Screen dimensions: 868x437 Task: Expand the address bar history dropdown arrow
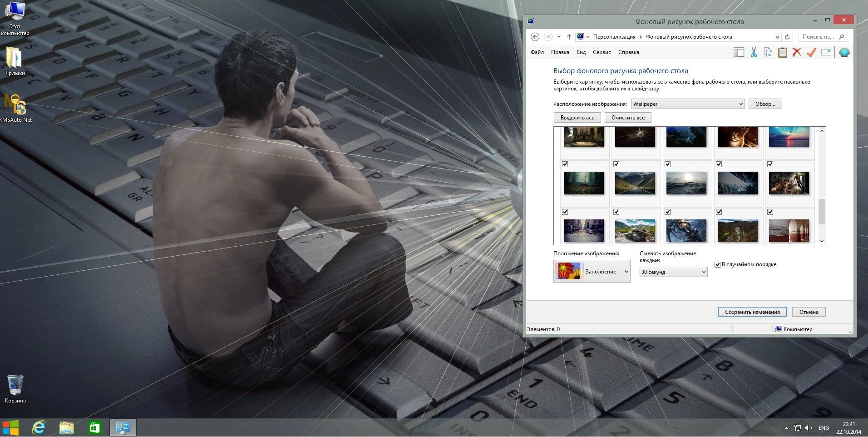tap(777, 37)
